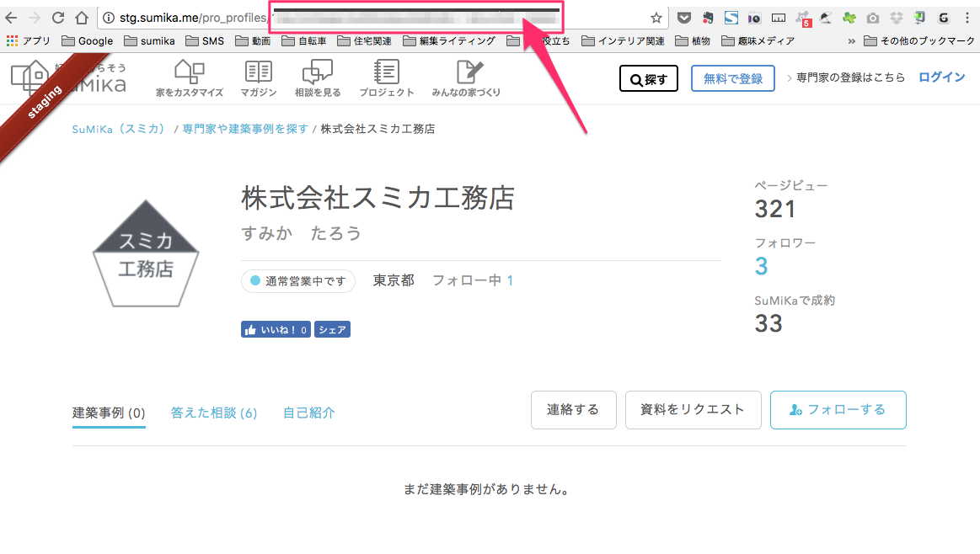Open Chrome's three-dot menu
The height and width of the screenshot is (554, 980).
click(967, 19)
